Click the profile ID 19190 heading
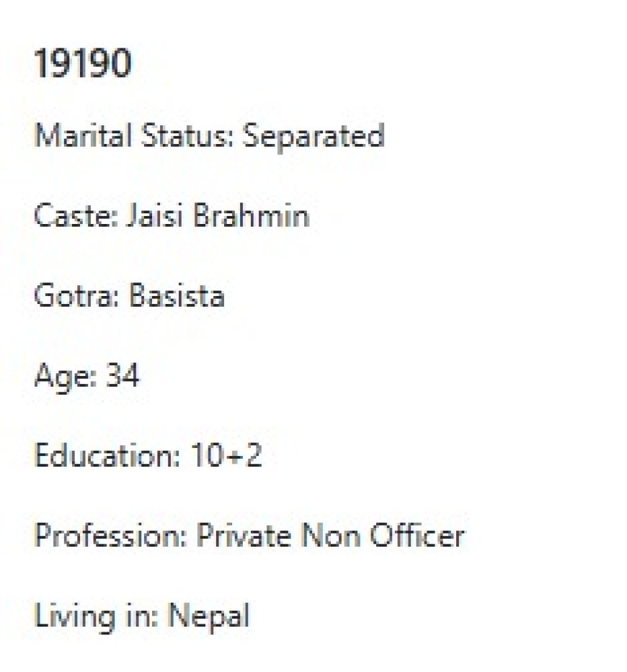627x672 pixels. 83,65
